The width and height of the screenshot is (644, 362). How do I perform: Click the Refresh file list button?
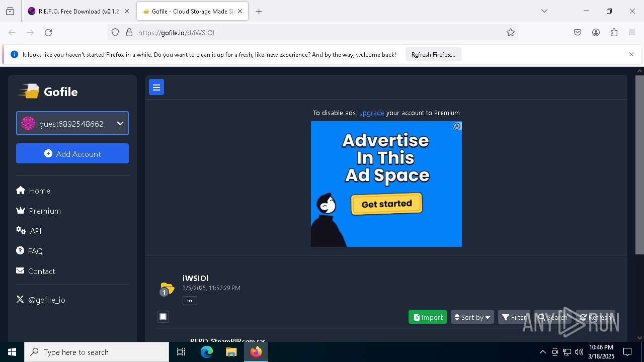(x=595, y=317)
